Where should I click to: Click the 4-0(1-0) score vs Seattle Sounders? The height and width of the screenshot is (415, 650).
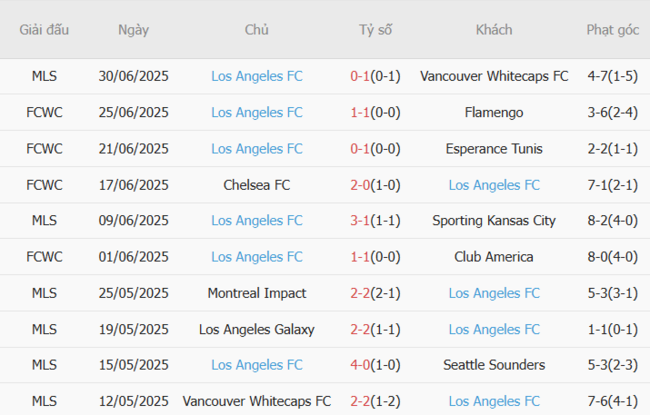[x=376, y=365]
